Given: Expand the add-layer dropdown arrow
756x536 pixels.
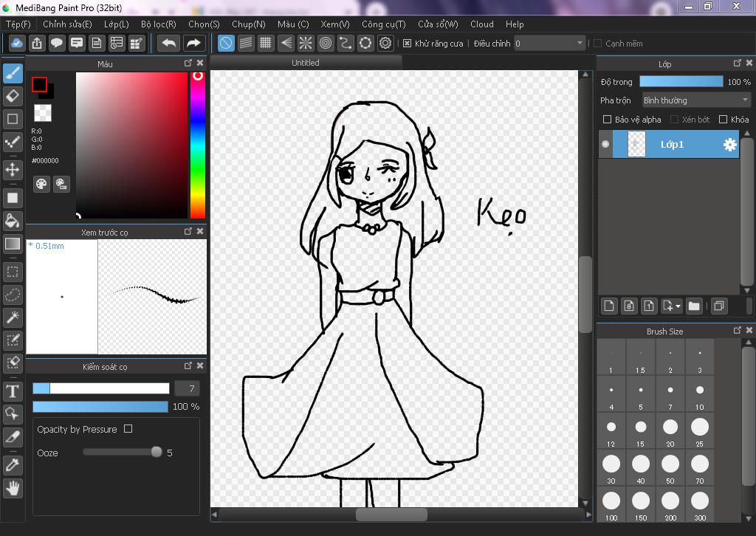Looking at the screenshot, I should pos(678,306).
